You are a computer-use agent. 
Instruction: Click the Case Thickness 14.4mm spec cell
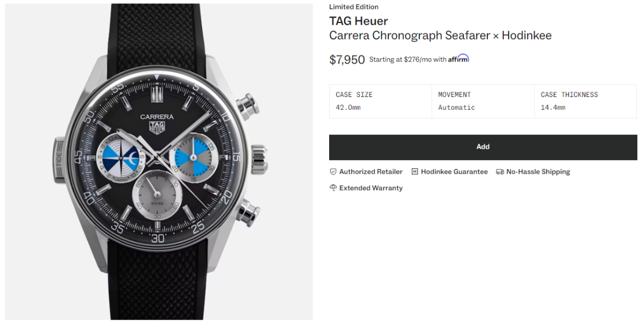[585, 101]
